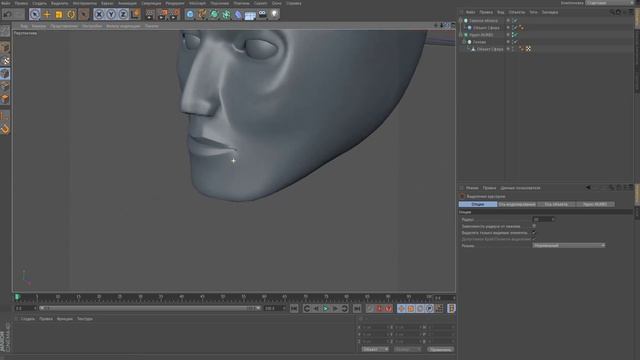Toggle the Z axis lock
The image size is (640, 360).
[123, 14]
